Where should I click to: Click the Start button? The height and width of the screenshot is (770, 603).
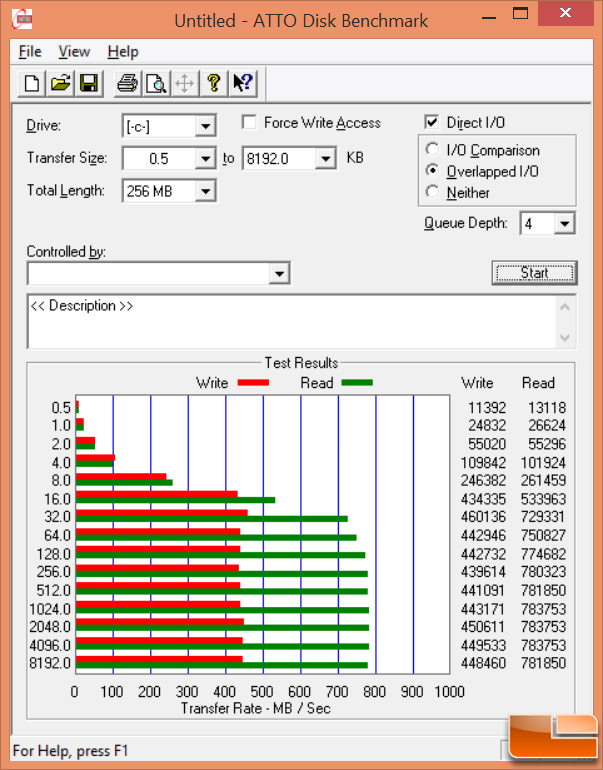click(534, 273)
